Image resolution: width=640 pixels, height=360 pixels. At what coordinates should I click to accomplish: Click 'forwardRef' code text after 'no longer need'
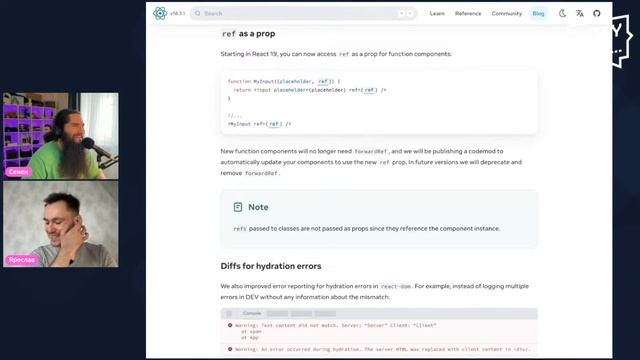click(x=371, y=151)
